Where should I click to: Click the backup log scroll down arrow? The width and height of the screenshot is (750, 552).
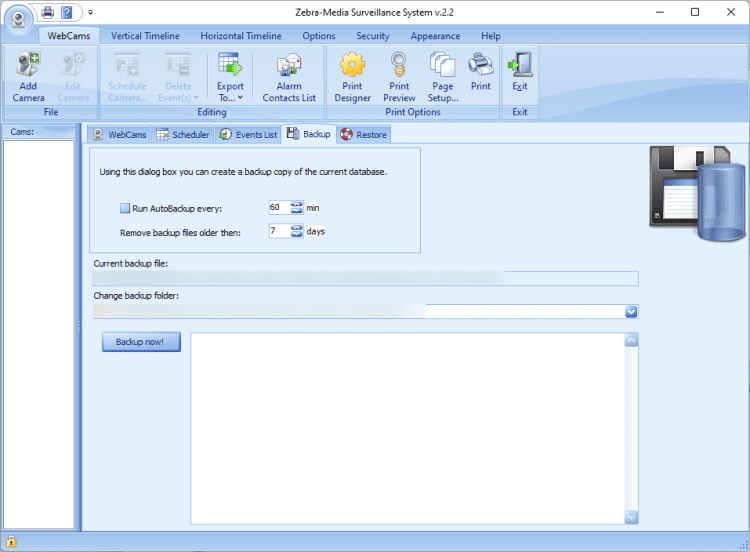coord(631,517)
